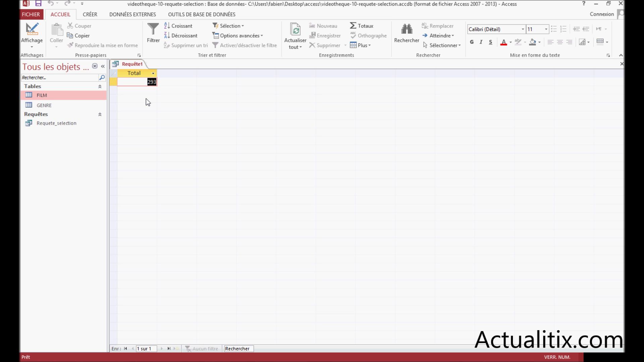
Task: Click the Connexion link
Action: click(x=602, y=14)
